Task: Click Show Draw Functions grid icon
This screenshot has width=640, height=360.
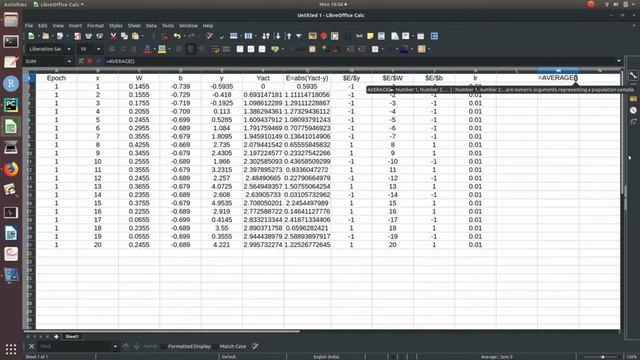Action: 434,36
